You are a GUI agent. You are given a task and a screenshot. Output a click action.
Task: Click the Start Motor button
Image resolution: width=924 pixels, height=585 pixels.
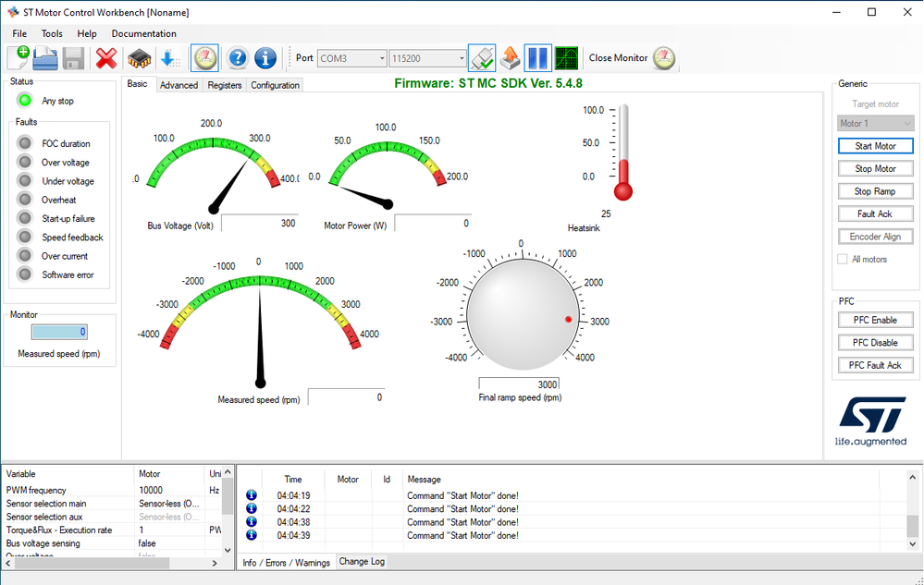876,146
